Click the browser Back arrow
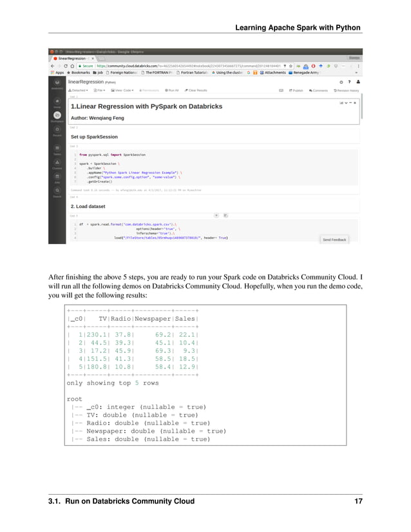This screenshot has height=532, width=411. [x=52, y=66]
